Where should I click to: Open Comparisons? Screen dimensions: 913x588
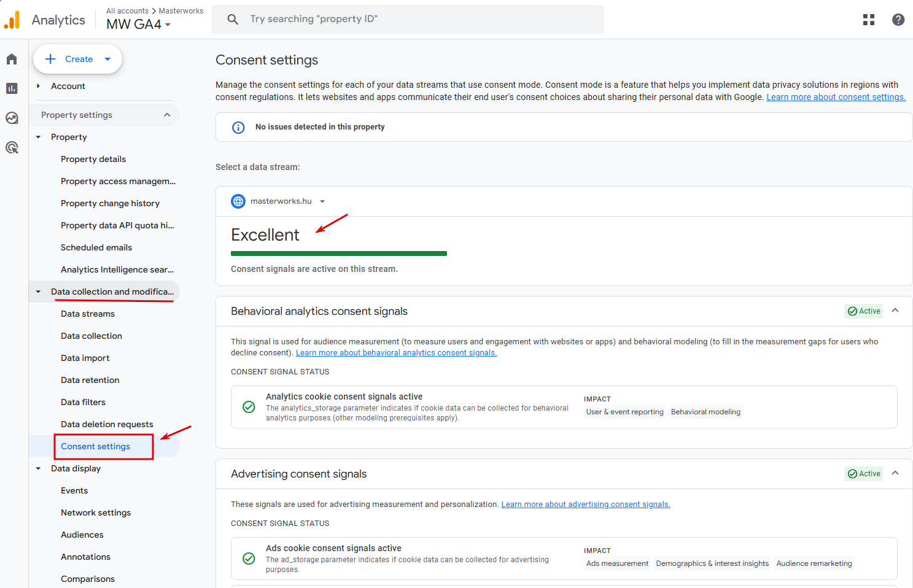coord(88,579)
